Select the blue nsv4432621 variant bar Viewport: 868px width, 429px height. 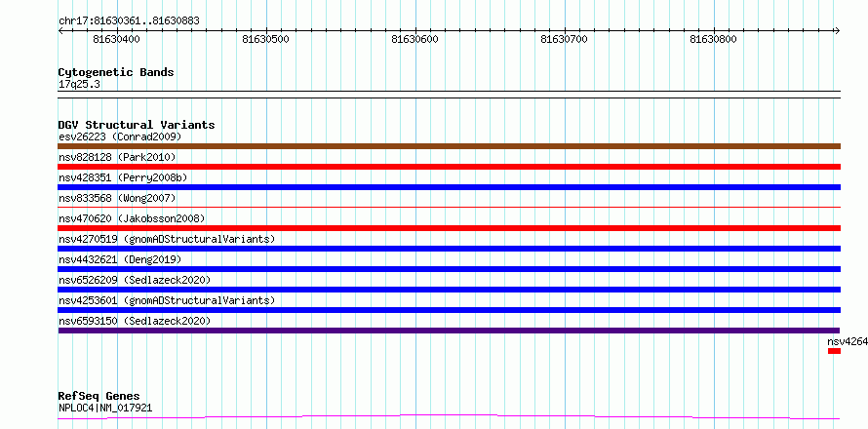click(450, 269)
